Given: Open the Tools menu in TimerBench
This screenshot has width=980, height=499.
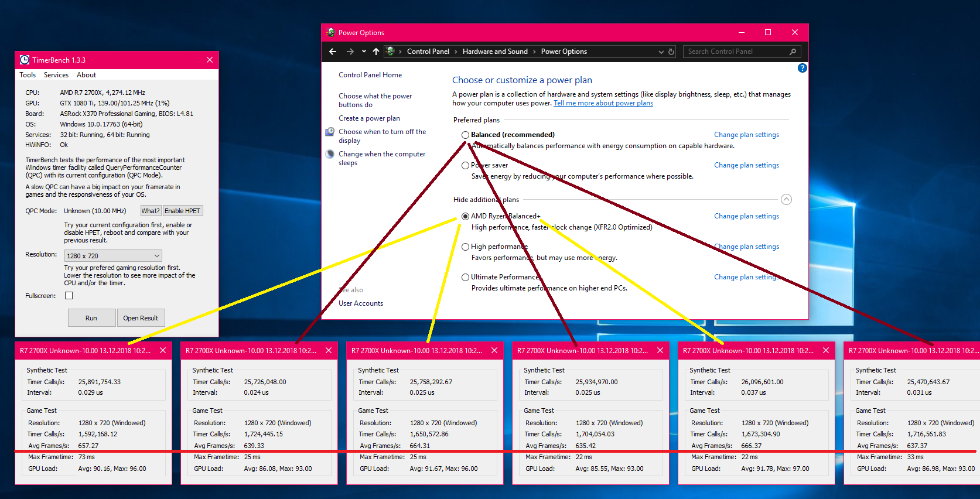Looking at the screenshot, I should tap(28, 75).
